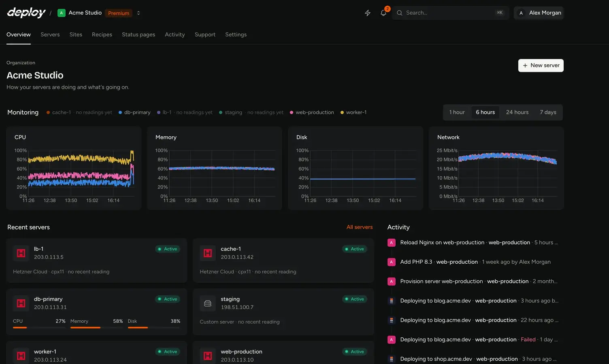Open the notifications bell icon
Viewport: 609px width, 364px height.
[383, 13]
